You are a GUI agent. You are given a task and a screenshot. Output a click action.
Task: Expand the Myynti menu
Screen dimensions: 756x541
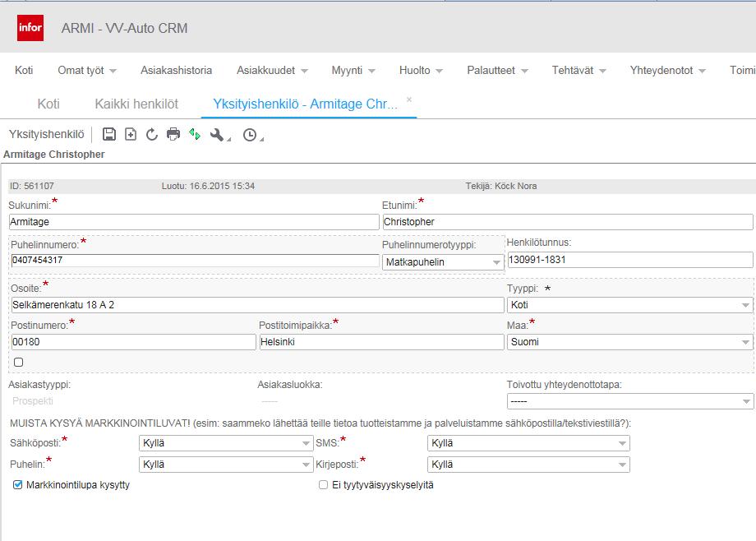pyautogui.click(x=353, y=71)
